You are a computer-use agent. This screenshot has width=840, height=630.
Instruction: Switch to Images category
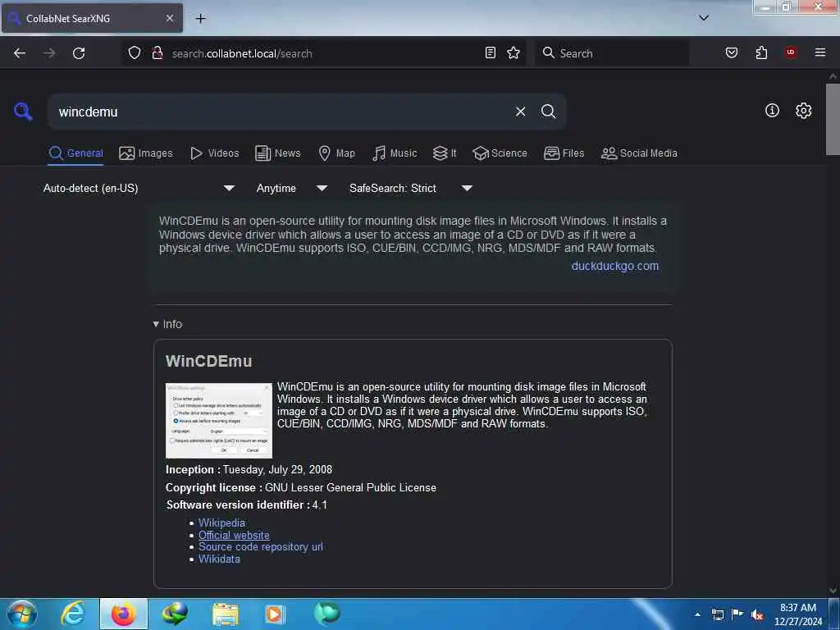pyautogui.click(x=146, y=153)
